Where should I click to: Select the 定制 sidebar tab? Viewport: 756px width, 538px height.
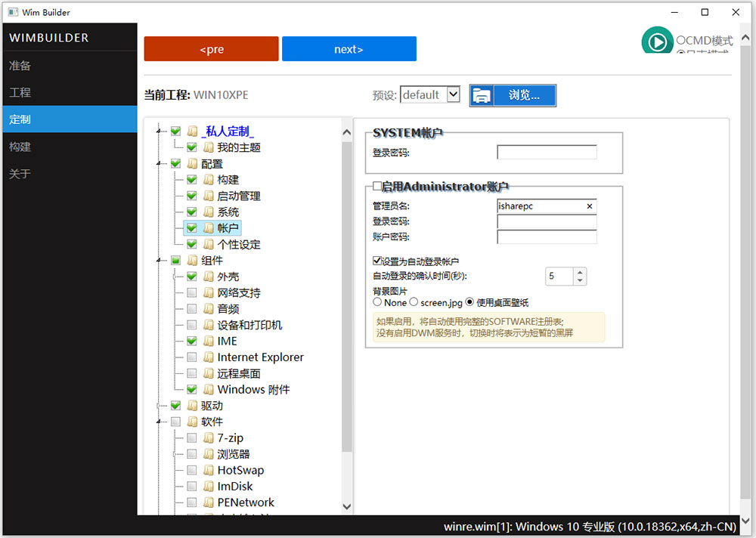70,119
